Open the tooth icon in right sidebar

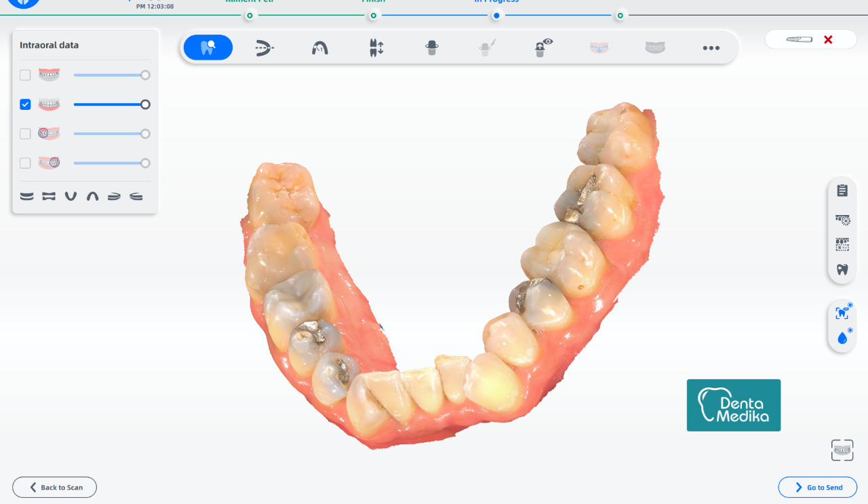click(842, 269)
